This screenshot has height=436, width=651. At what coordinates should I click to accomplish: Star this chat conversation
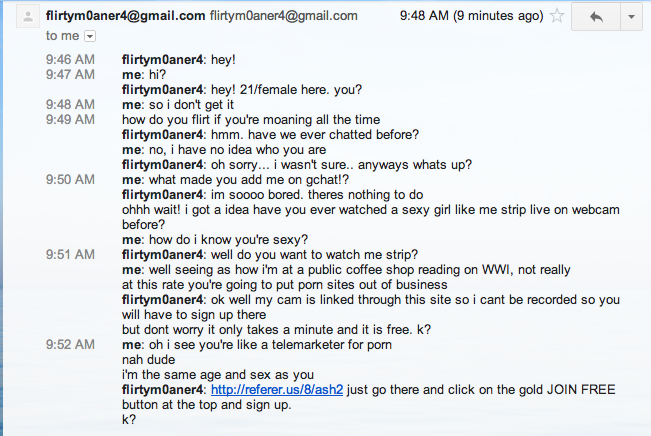tap(557, 16)
